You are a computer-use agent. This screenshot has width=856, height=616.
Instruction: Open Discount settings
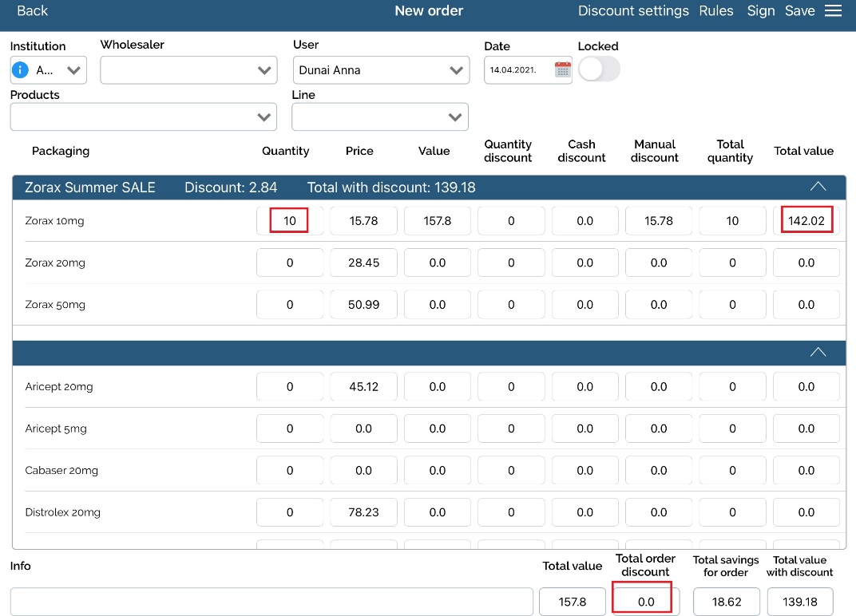pos(633,10)
